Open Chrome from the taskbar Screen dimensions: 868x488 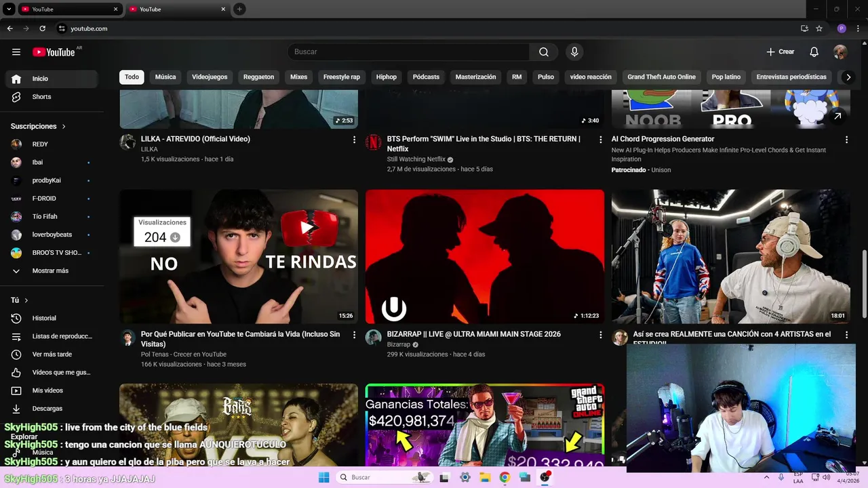(x=505, y=477)
